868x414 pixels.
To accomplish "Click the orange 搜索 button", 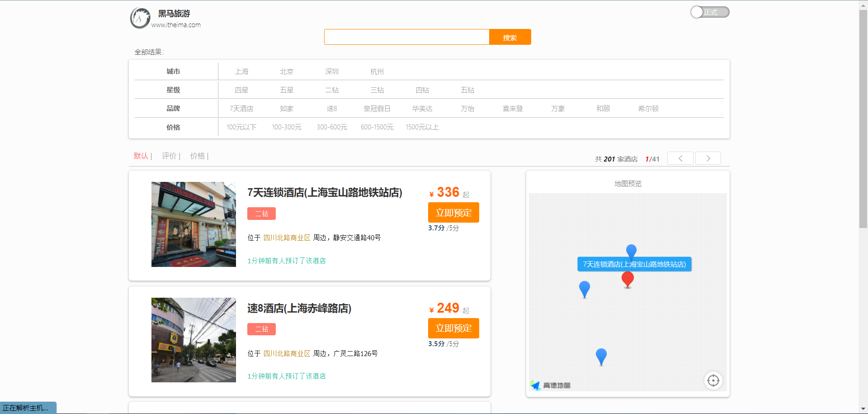I will (x=510, y=37).
